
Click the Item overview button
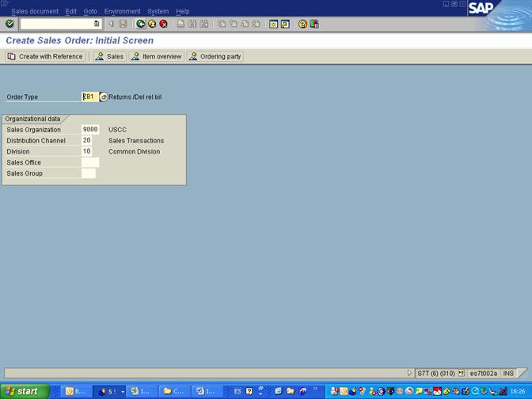click(157, 56)
